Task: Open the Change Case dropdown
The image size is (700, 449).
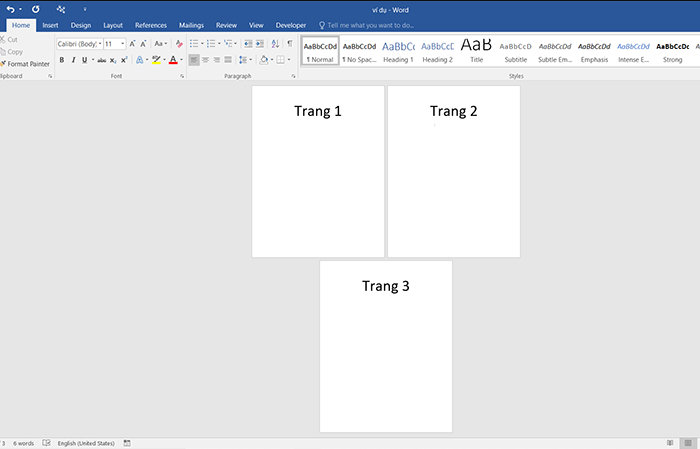Action: point(160,44)
